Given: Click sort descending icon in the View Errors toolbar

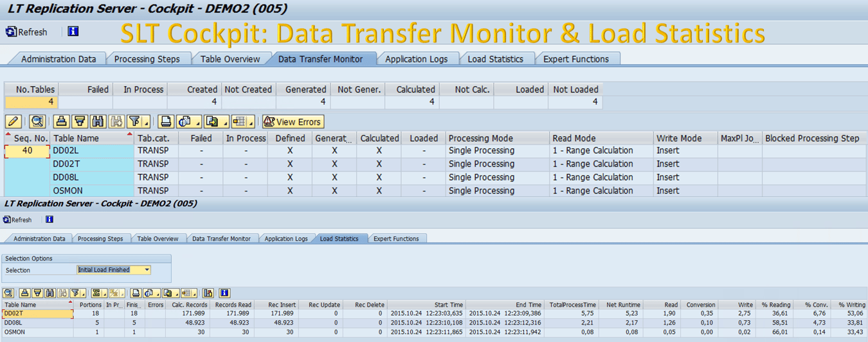Looking at the screenshot, I should point(80,122).
